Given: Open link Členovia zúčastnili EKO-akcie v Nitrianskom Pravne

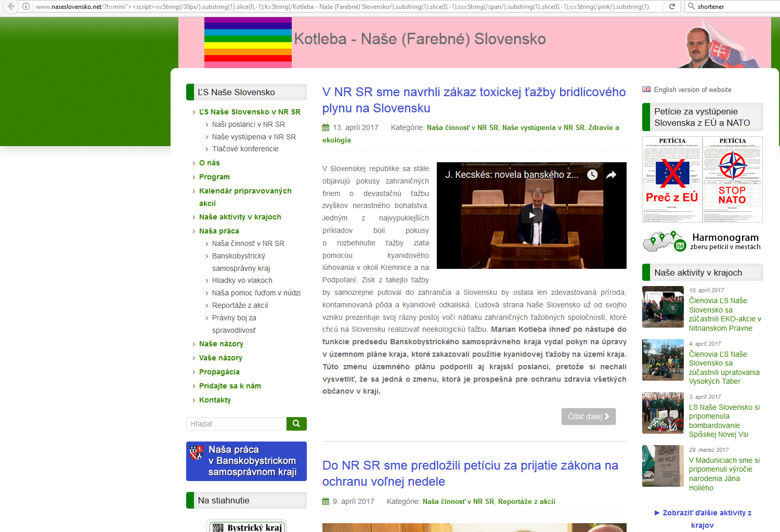Looking at the screenshot, I should [x=725, y=314].
